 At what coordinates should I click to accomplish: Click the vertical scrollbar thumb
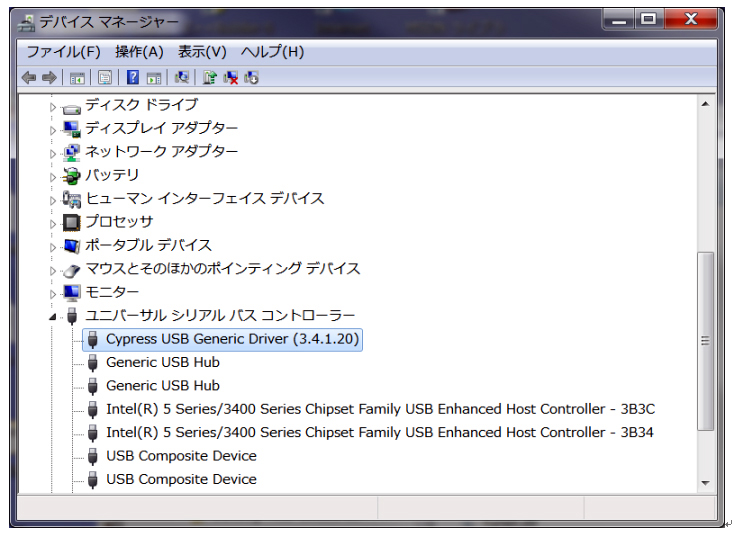(x=705, y=341)
